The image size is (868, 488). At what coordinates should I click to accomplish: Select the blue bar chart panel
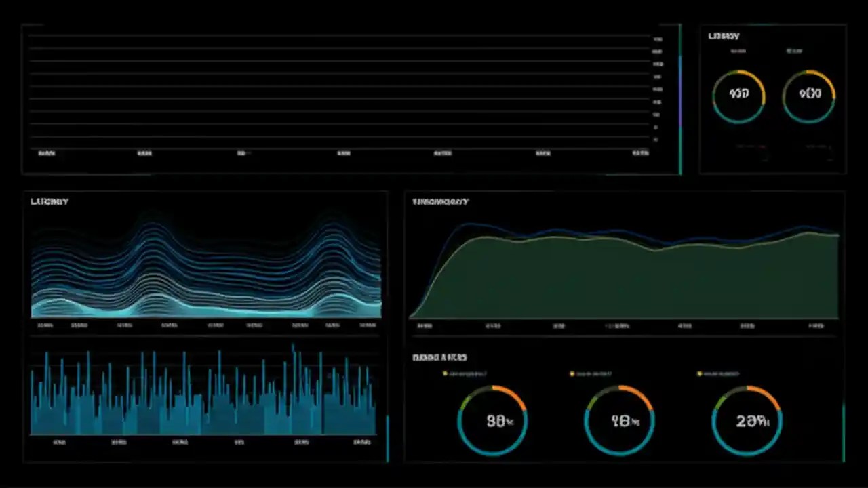pyautogui.click(x=203, y=400)
